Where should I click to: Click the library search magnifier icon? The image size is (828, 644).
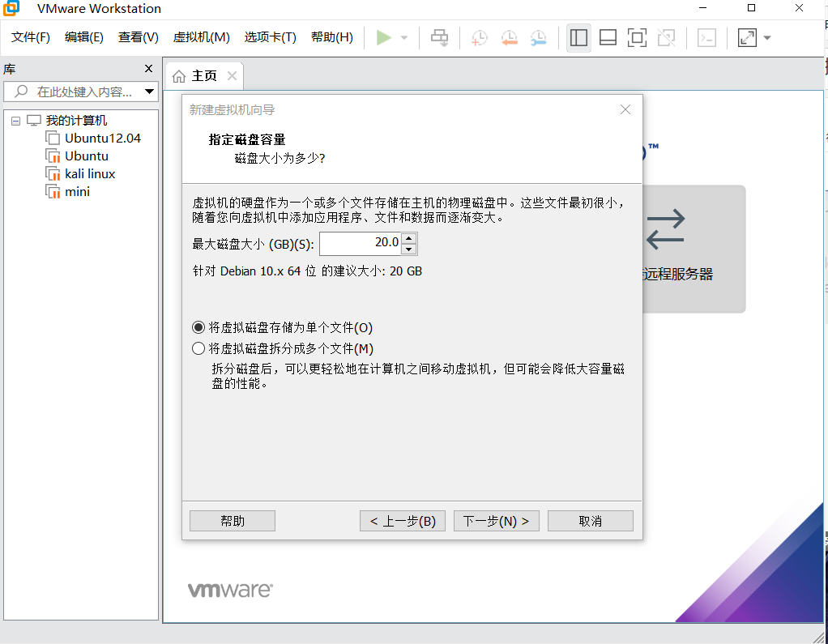coord(21,92)
